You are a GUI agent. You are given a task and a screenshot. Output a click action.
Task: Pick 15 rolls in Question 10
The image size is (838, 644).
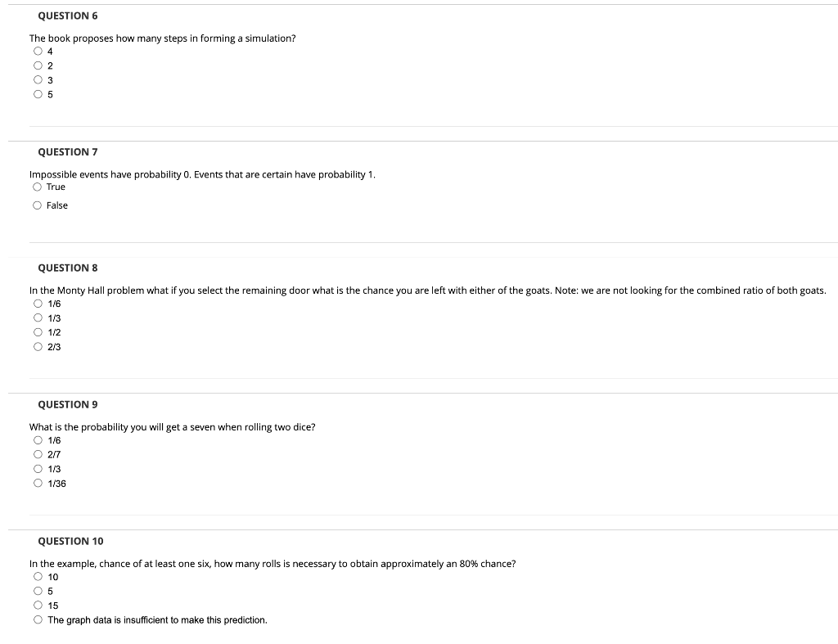click(38, 605)
